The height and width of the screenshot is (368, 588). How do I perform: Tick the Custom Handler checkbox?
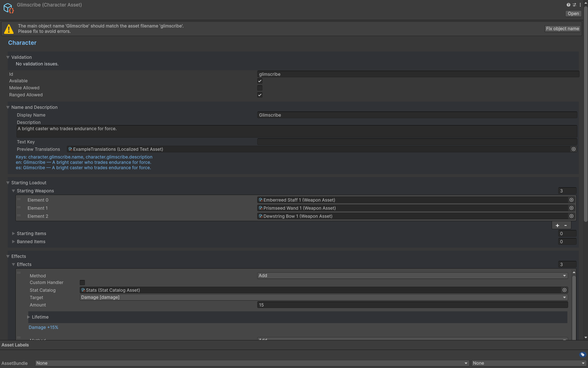[x=82, y=283]
